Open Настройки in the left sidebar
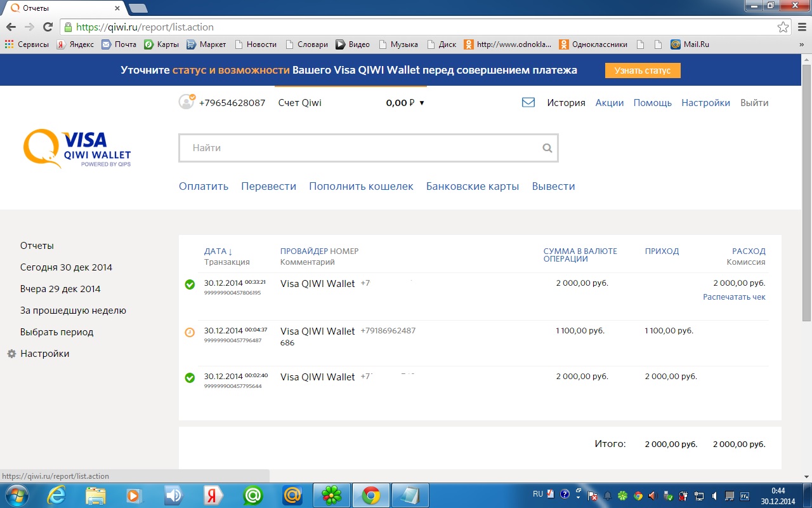 [x=44, y=354]
